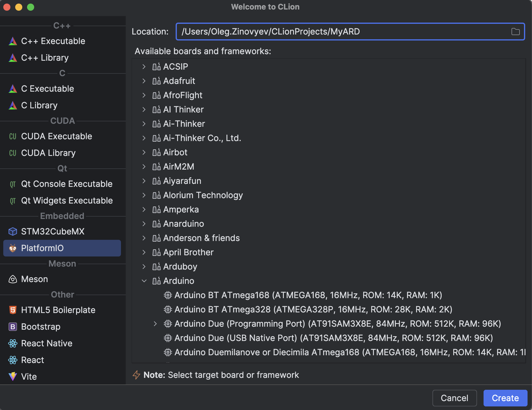Select the Qt Console Executable icon
The width and height of the screenshot is (532, 410).
point(12,184)
